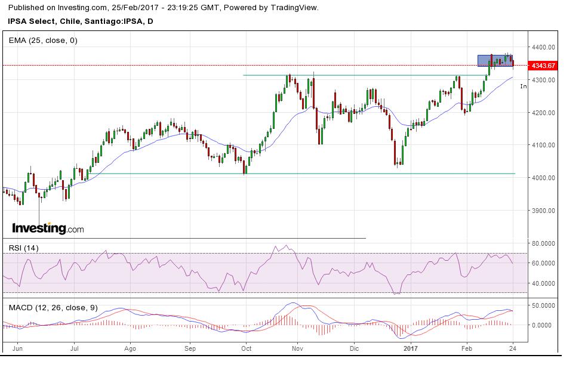The width and height of the screenshot is (588, 386).
Task: Click the 3900.00 price axis label
Action: point(543,211)
